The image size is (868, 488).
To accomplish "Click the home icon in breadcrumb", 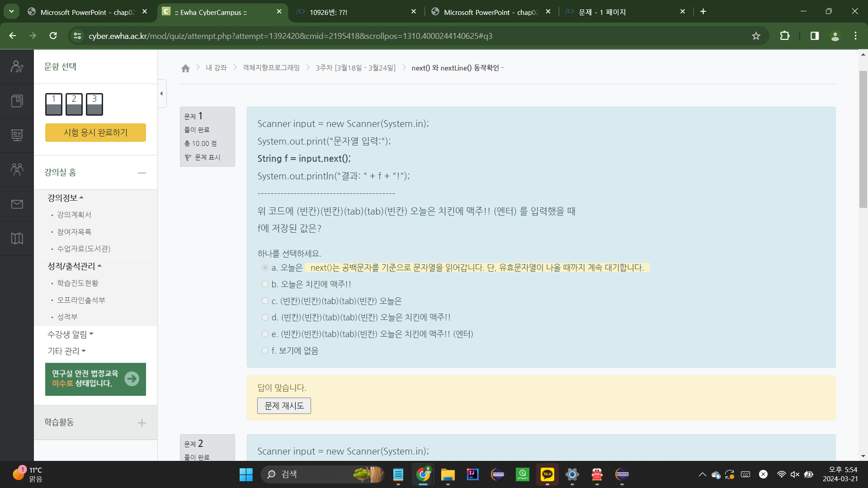I will pyautogui.click(x=185, y=68).
